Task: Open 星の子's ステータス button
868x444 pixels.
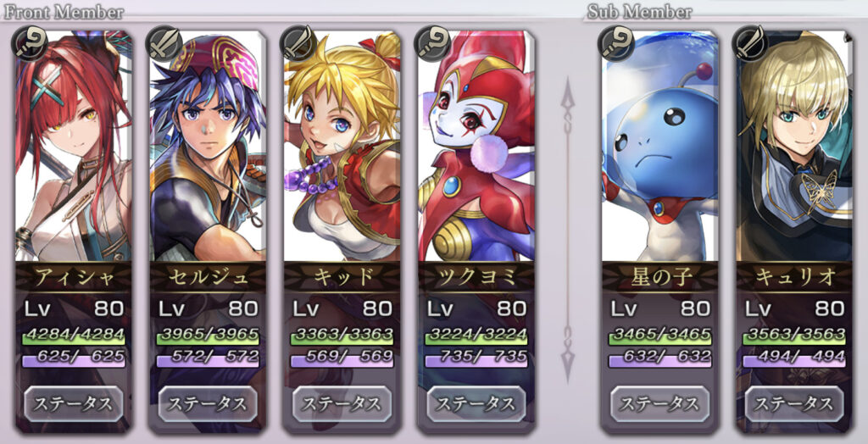Action: [659, 404]
